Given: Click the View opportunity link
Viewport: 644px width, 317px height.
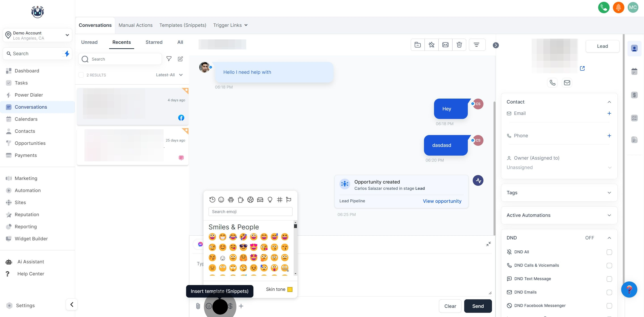Looking at the screenshot, I should (442, 201).
